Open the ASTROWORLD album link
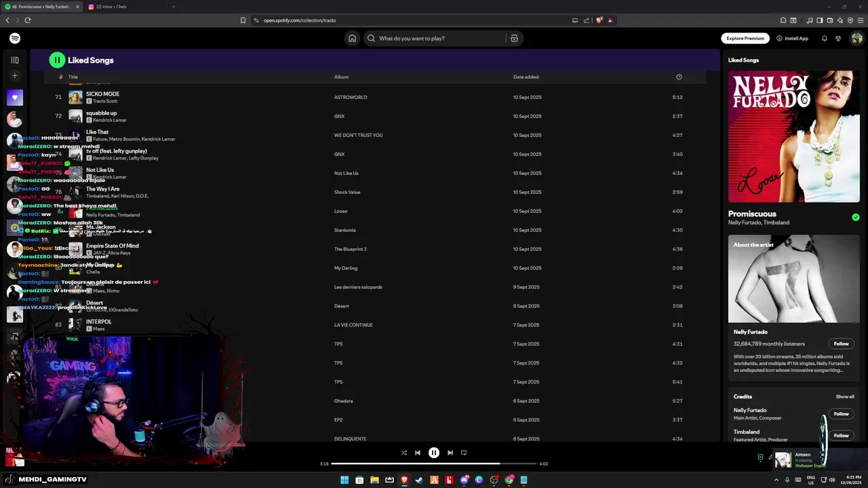This screenshot has height=488, width=868. (351, 97)
